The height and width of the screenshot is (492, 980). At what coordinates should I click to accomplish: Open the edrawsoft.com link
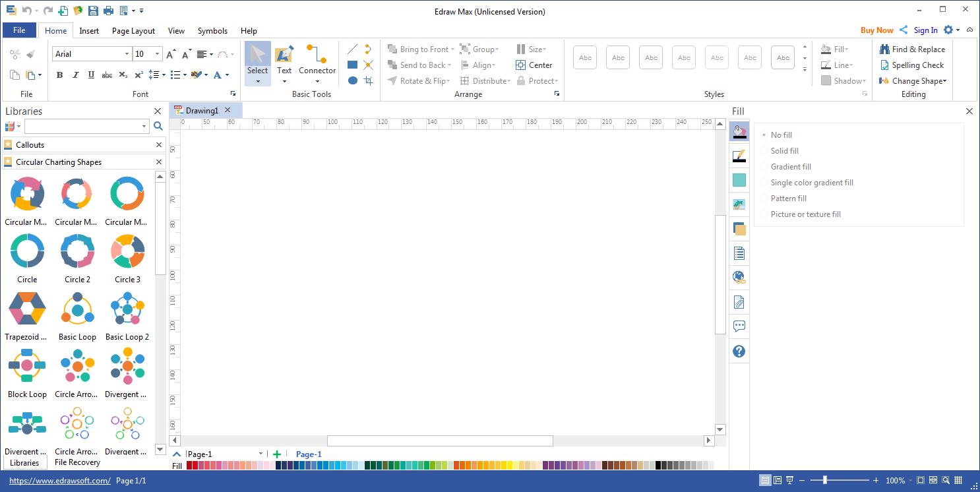point(60,481)
